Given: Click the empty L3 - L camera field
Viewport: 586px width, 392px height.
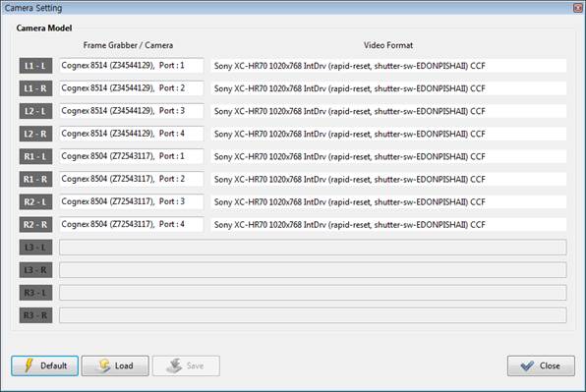Looking at the screenshot, I should (313, 248).
